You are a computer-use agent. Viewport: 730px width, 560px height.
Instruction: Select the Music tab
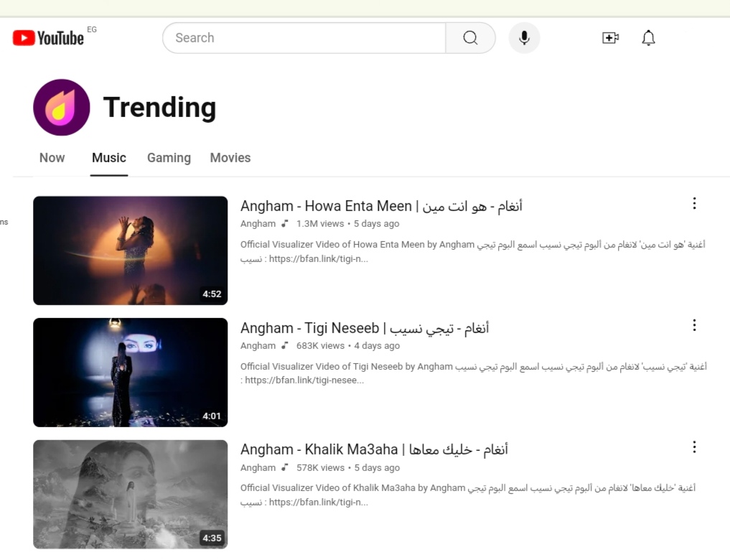109,158
